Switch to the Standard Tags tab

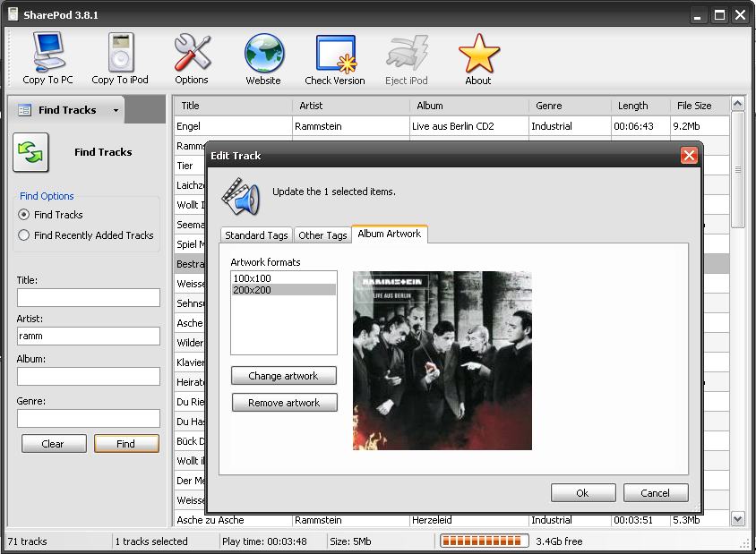(x=256, y=235)
